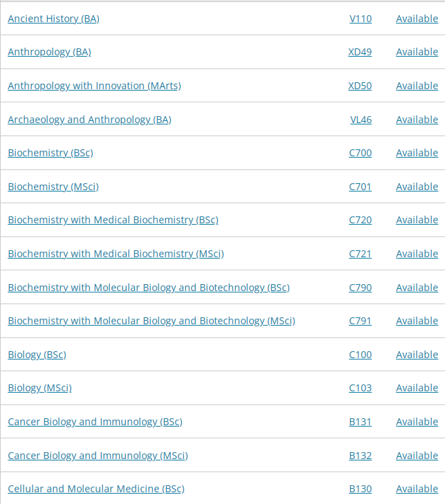Click the C103 course code link

(x=360, y=388)
